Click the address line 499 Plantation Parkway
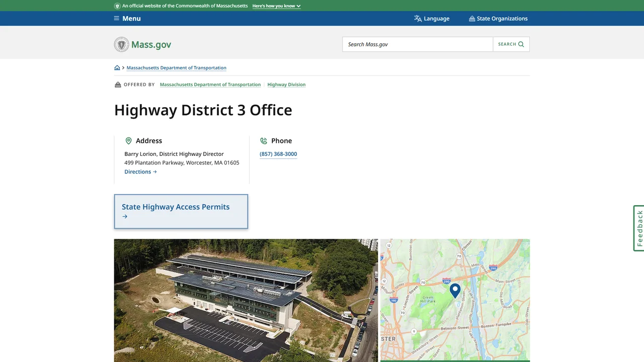The image size is (644, 362). [182, 163]
